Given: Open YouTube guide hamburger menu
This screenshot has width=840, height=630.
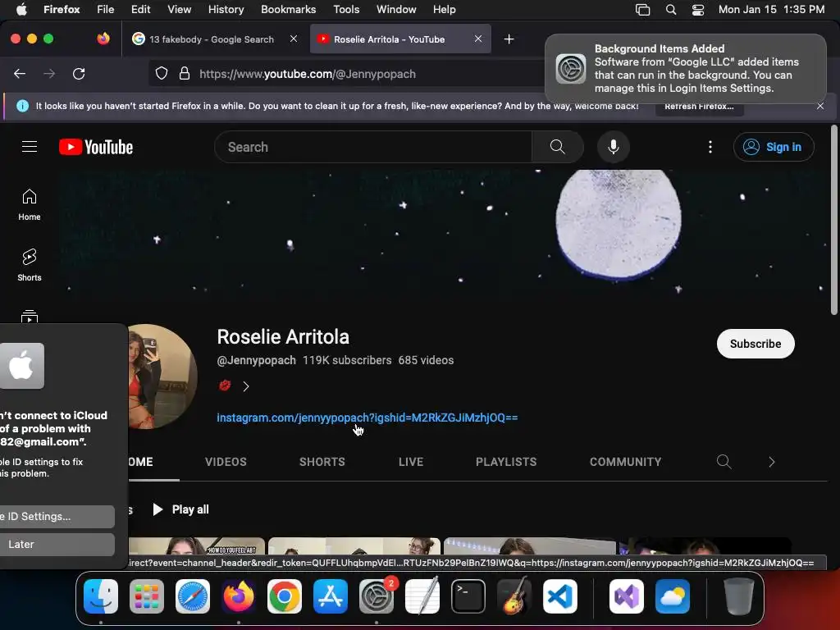Looking at the screenshot, I should coord(30,147).
